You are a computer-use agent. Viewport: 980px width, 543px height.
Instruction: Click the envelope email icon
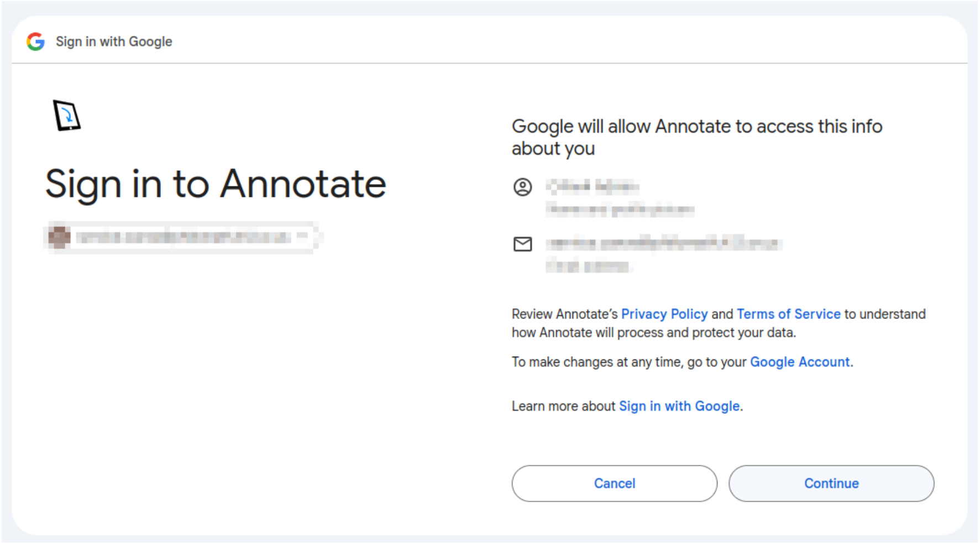point(522,244)
